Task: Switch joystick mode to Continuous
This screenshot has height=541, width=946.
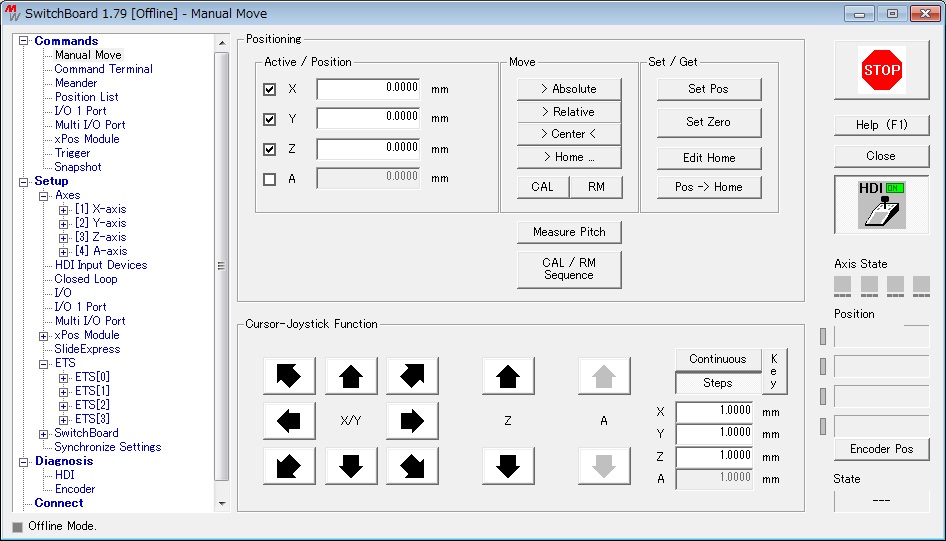Action: (x=718, y=359)
